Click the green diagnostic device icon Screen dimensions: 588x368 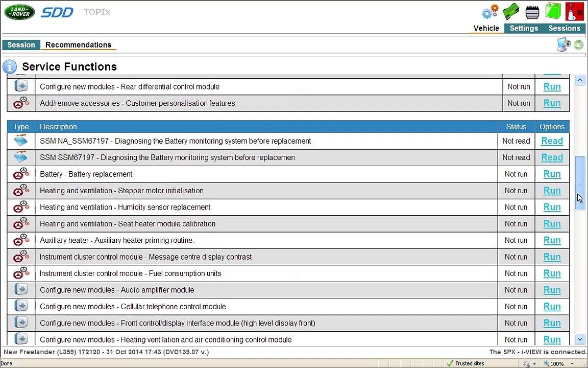[511, 12]
